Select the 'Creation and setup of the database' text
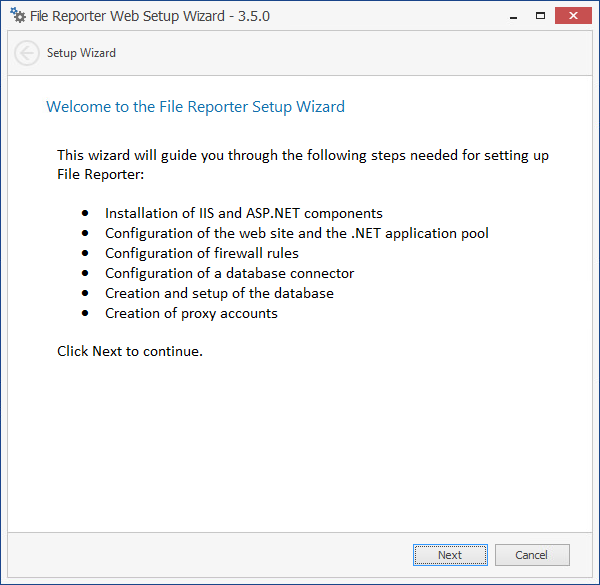This screenshot has height=585, width=600. coord(219,293)
